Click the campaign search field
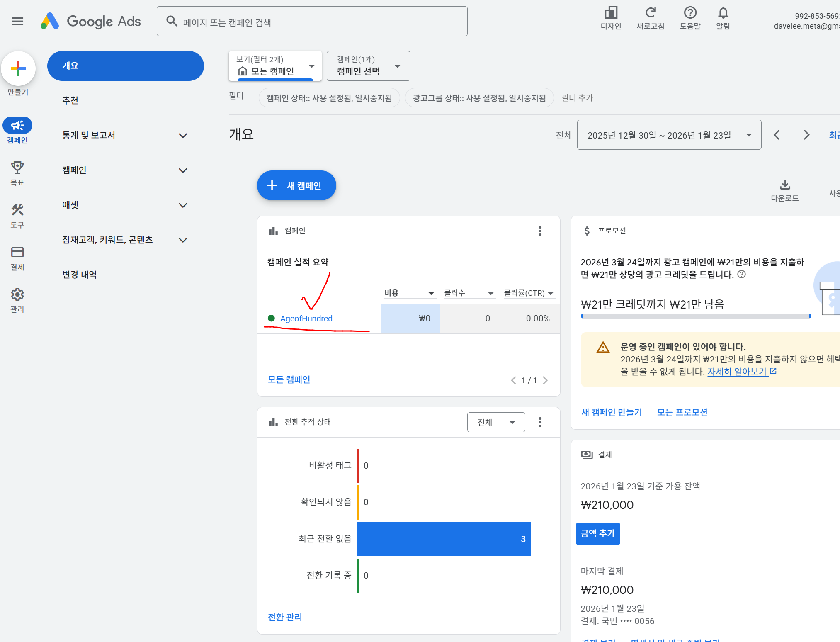The height and width of the screenshot is (642, 840). [312, 22]
